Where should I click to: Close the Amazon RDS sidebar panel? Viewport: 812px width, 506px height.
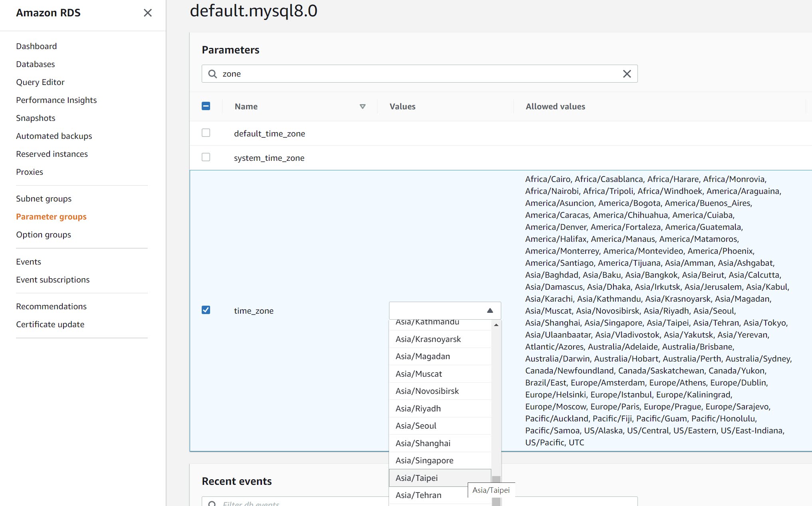click(x=147, y=13)
